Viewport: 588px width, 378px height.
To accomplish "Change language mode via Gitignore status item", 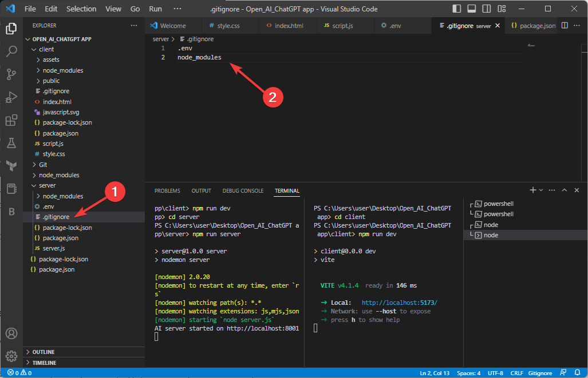I will pyautogui.click(x=540, y=373).
